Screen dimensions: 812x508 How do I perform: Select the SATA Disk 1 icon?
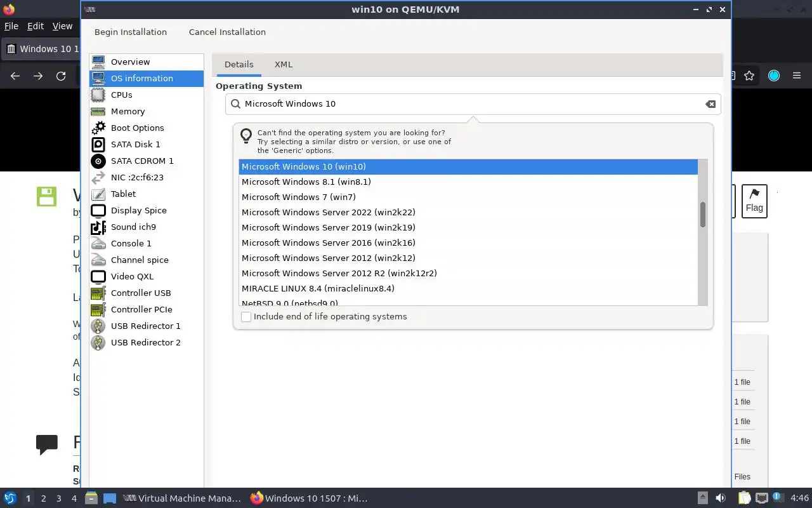pos(98,144)
